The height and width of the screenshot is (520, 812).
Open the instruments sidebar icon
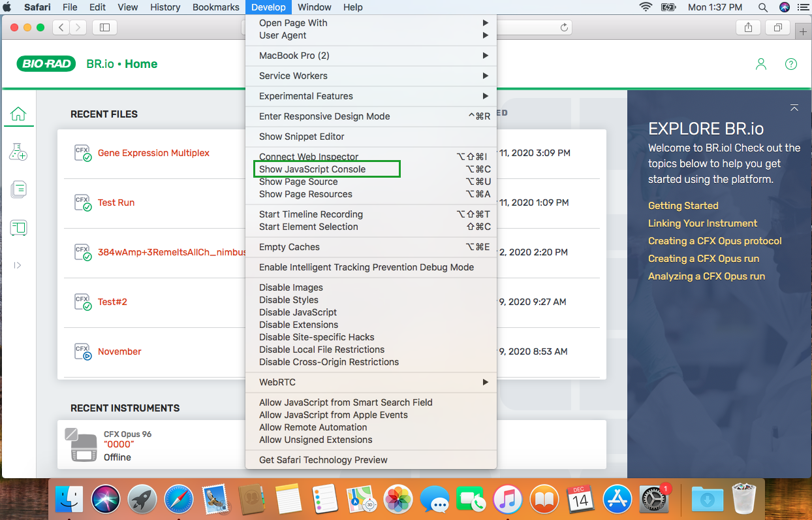point(18,228)
